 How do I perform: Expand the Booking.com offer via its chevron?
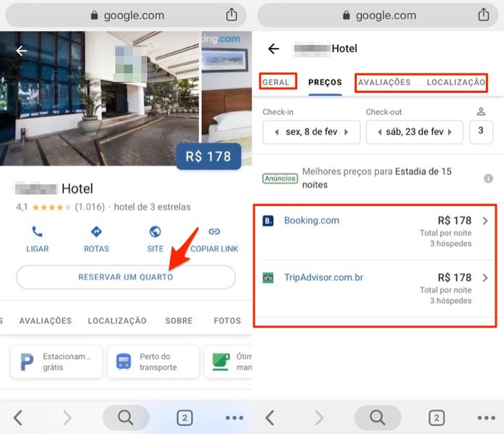485,221
